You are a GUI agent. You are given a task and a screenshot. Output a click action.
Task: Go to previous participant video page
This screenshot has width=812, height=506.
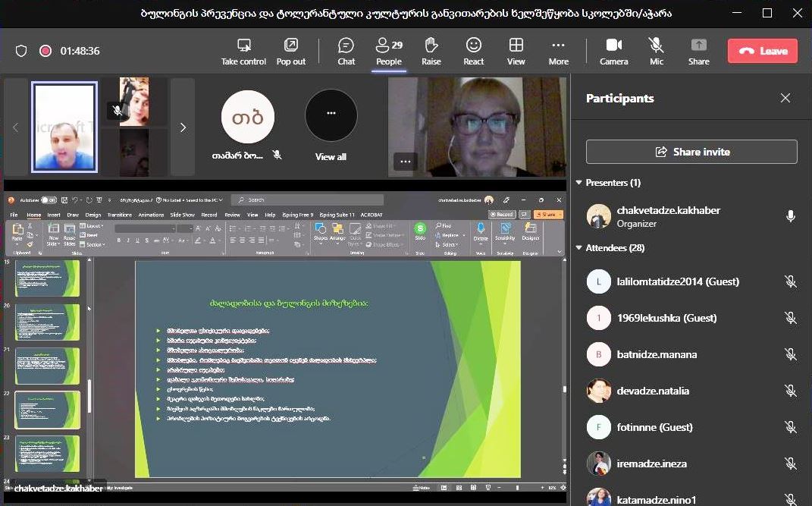[x=15, y=127]
